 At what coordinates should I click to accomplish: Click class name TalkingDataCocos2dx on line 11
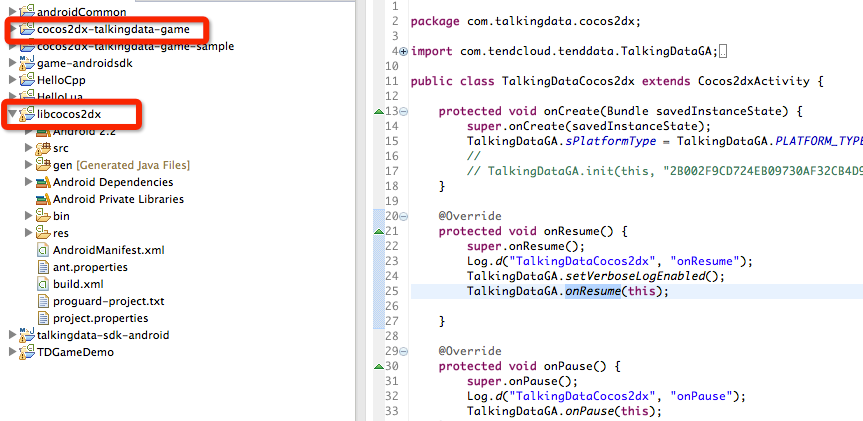569,81
